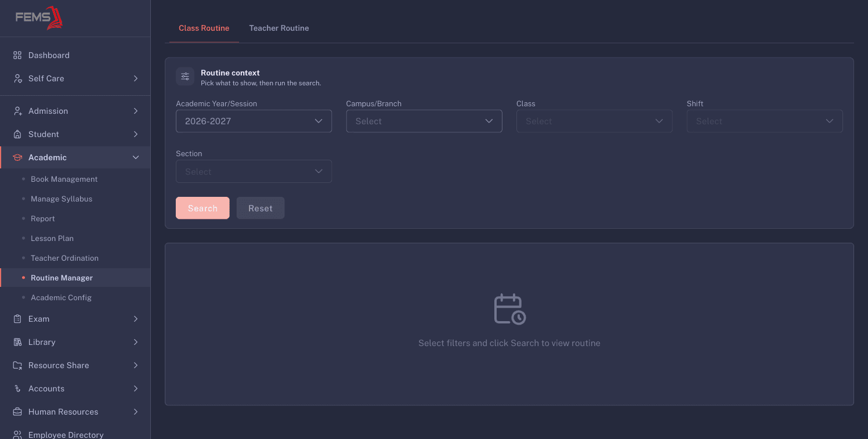
Task: Switch to the Class Routine tab
Action: (x=204, y=28)
